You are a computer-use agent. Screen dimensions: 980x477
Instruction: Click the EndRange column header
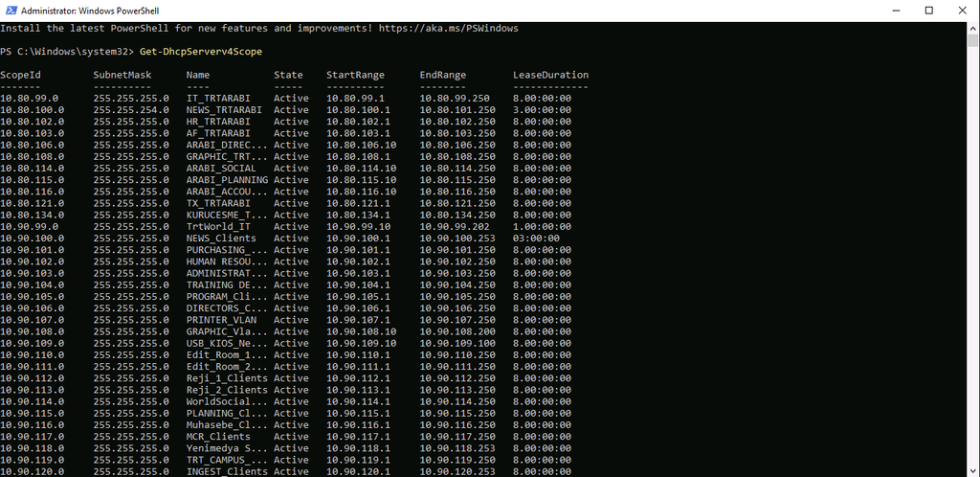[x=443, y=75]
